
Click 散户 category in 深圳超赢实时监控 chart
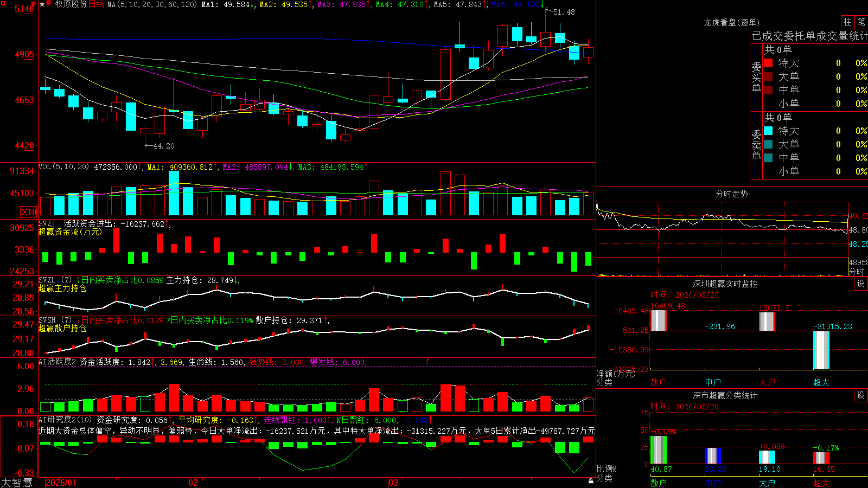click(659, 382)
